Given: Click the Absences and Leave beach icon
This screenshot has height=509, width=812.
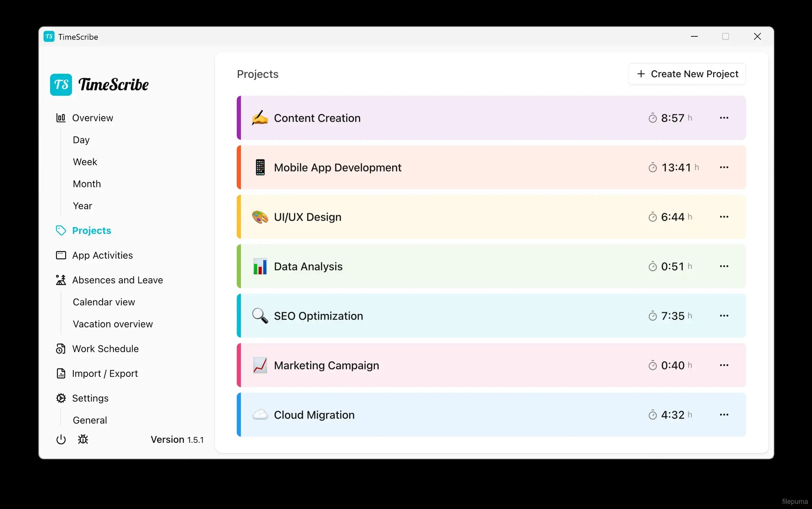Looking at the screenshot, I should point(61,280).
